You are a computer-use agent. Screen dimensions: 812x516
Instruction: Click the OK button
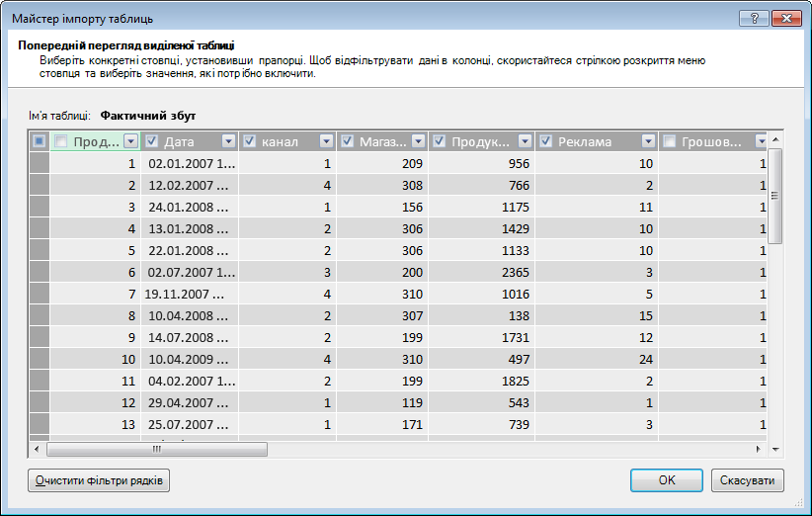tap(667, 480)
